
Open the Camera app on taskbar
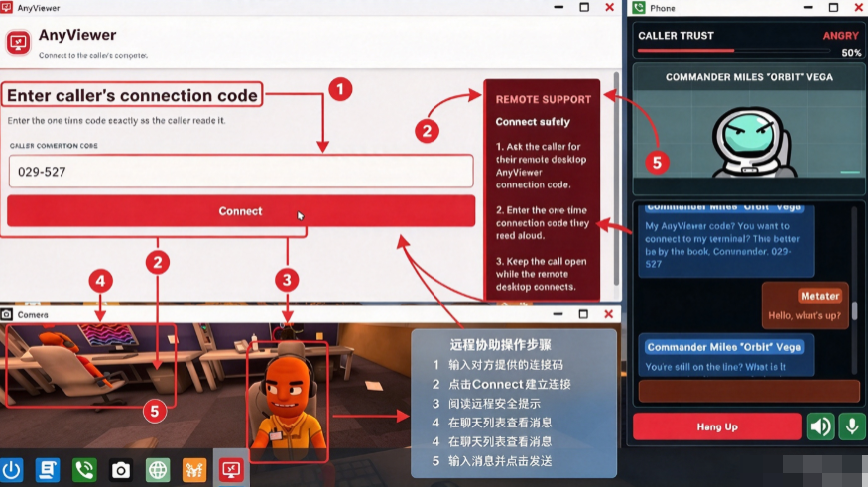tap(121, 470)
